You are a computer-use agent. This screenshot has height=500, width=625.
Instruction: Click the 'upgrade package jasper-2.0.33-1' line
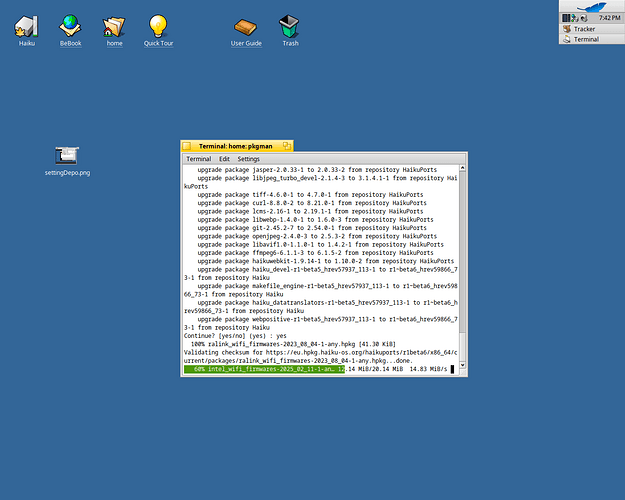(x=317, y=170)
